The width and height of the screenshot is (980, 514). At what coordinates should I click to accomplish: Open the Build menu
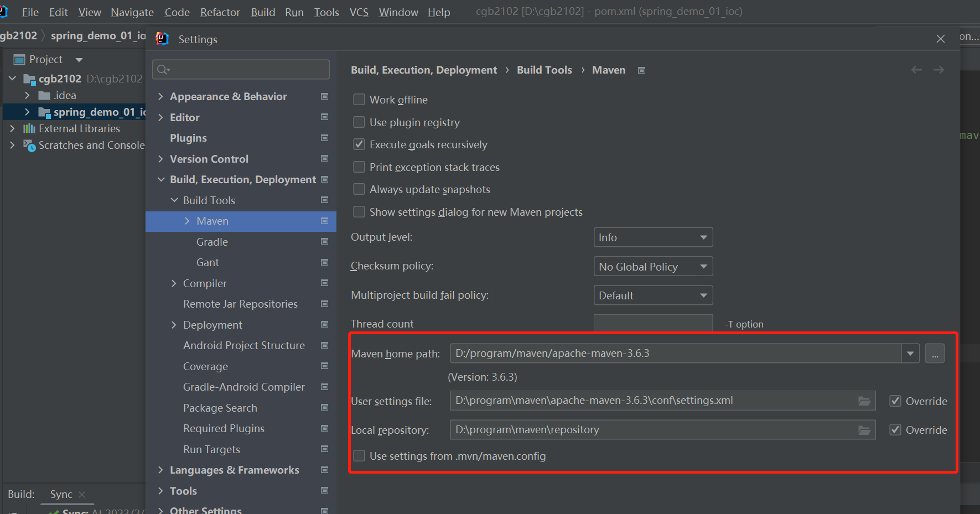tap(263, 12)
